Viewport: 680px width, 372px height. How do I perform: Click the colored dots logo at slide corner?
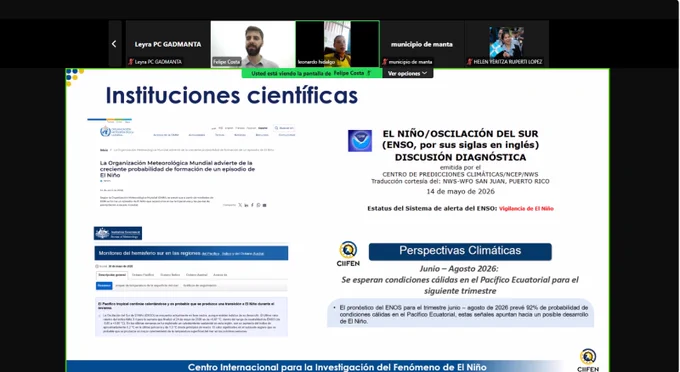click(74, 76)
